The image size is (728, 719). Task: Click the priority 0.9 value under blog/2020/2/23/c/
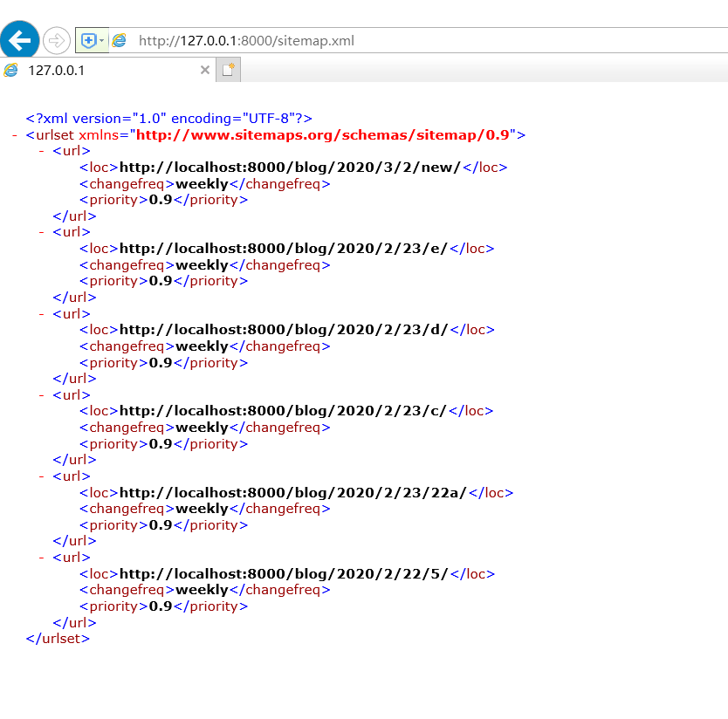[x=161, y=444]
